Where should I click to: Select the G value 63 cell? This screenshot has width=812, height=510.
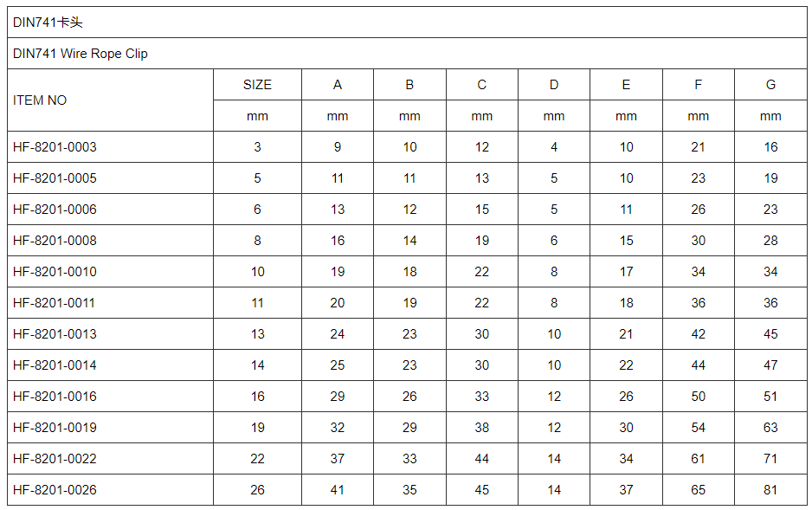click(x=770, y=428)
